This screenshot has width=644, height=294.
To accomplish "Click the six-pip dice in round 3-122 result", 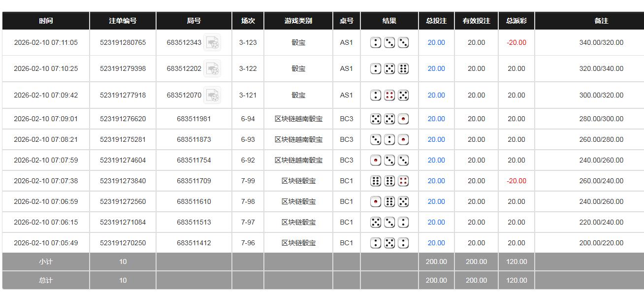I will [402, 68].
